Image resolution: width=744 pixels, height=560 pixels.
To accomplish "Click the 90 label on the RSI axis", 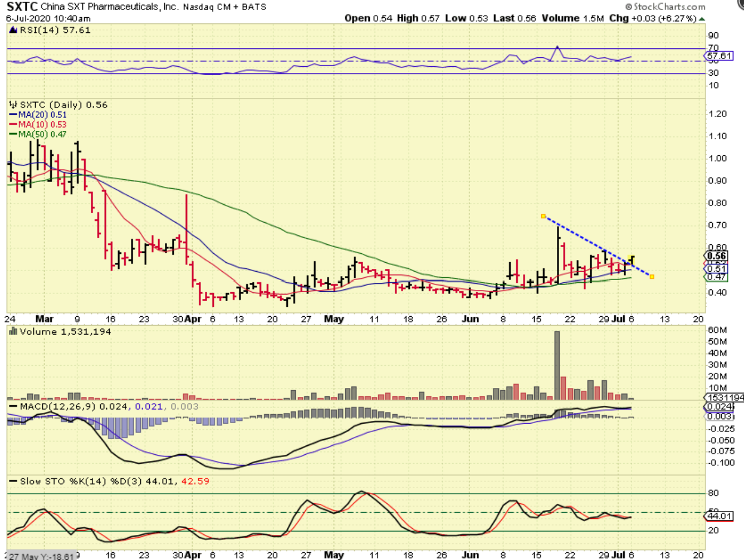I will (713, 36).
